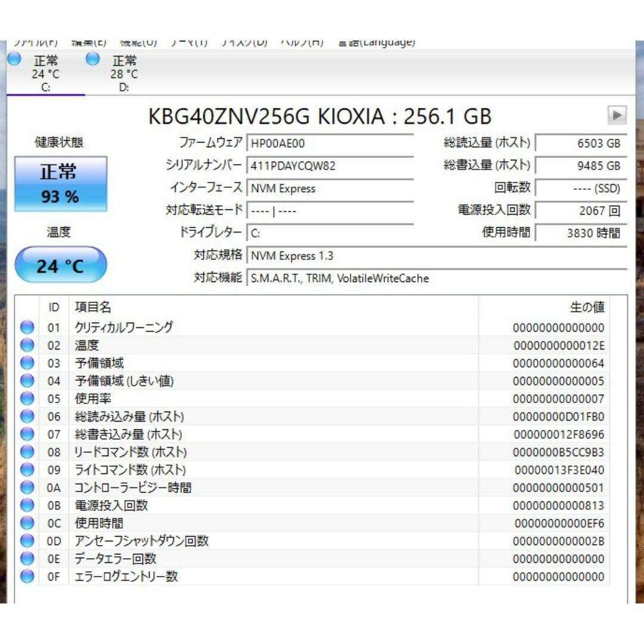The width and height of the screenshot is (644, 644).
Task: Click the power-on count value 2067 回
Action: (x=581, y=211)
